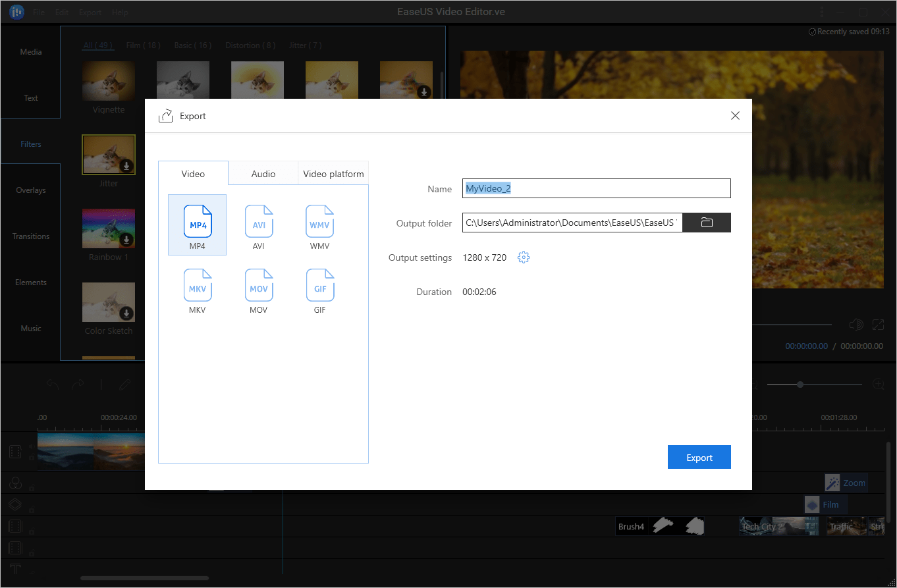Open the Transitions sidebar panel

tap(31, 236)
